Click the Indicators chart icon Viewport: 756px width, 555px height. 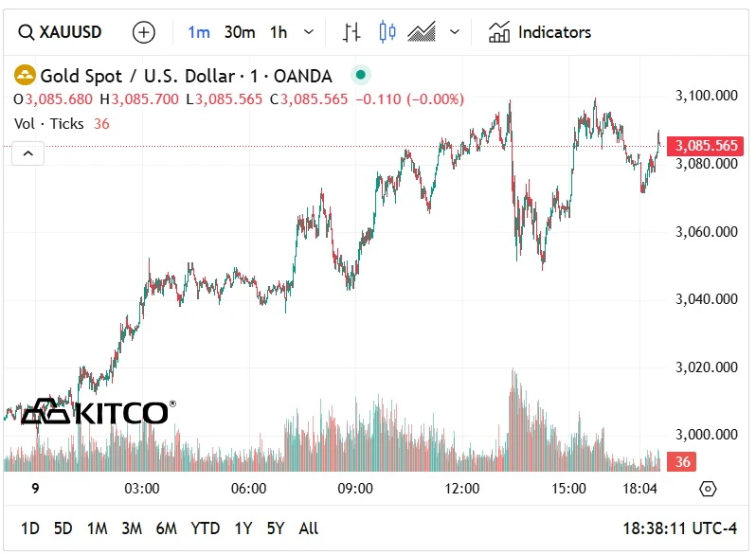pyautogui.click(x=499, y=32)
